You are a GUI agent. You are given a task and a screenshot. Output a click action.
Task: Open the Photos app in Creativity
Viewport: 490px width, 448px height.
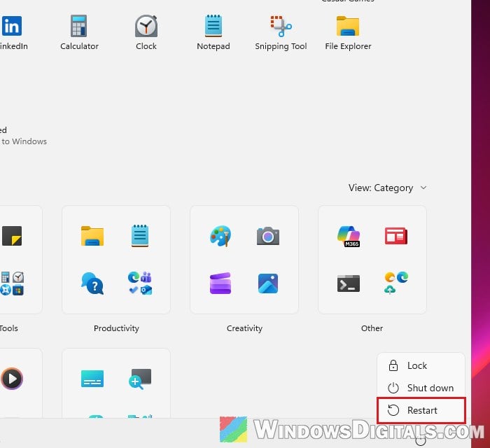click(268, 283)
